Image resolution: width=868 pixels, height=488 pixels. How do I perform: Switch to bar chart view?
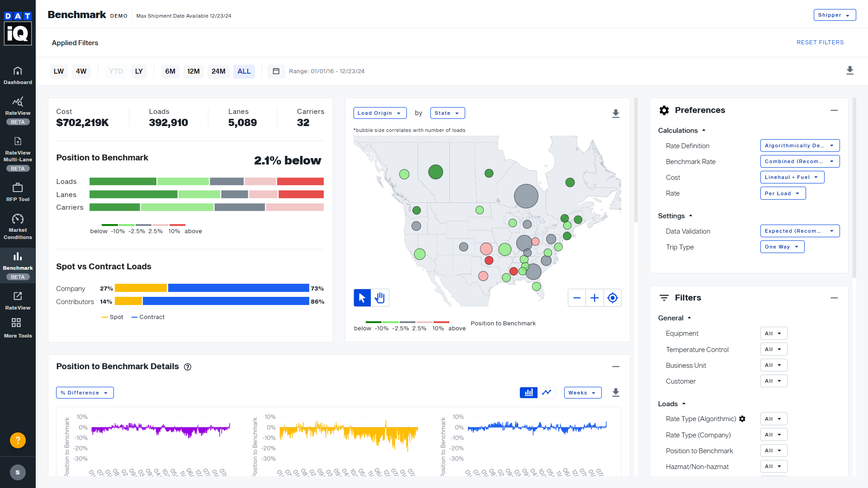pyautogui.click(x=528, y=392)
